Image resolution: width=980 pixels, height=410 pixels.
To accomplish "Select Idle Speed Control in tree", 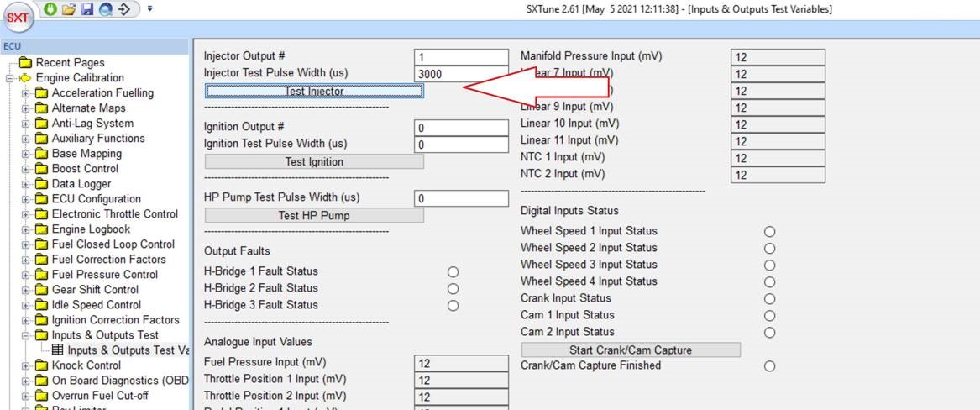I will 96,305.
